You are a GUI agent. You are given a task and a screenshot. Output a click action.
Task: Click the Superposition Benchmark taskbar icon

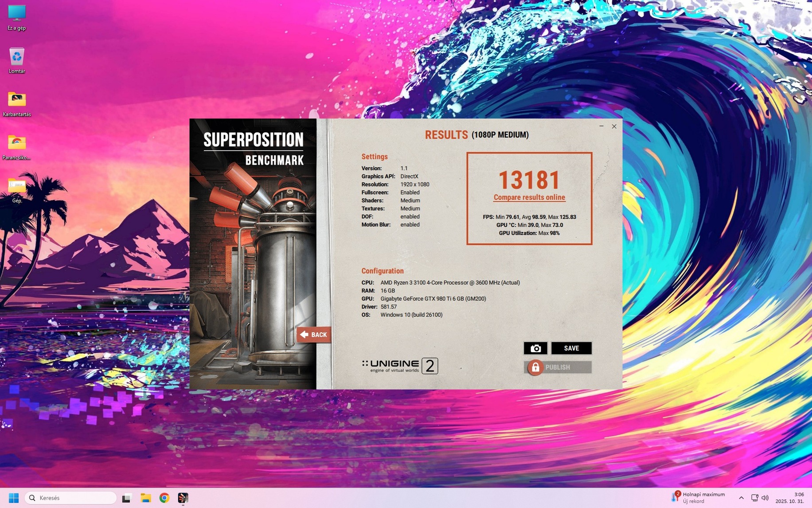183,498
